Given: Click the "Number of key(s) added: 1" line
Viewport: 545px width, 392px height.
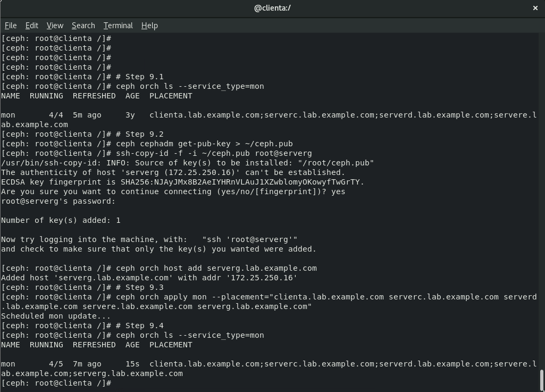Looking at the screenshot, I should click(61, 220).
